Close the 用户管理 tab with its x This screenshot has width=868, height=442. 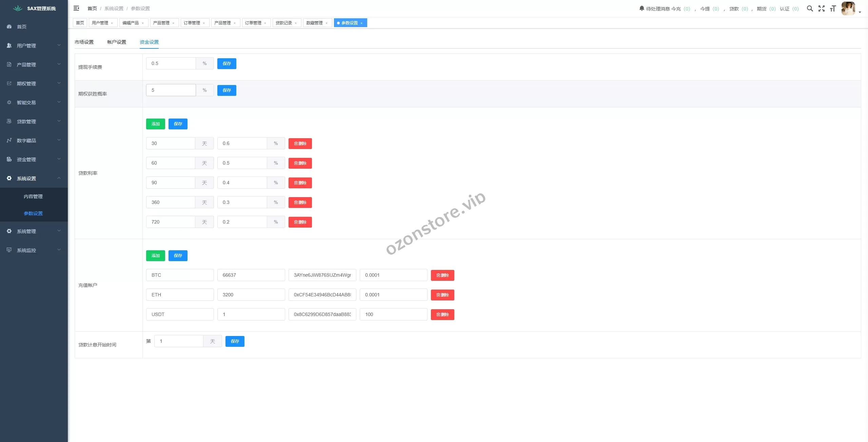112,23
